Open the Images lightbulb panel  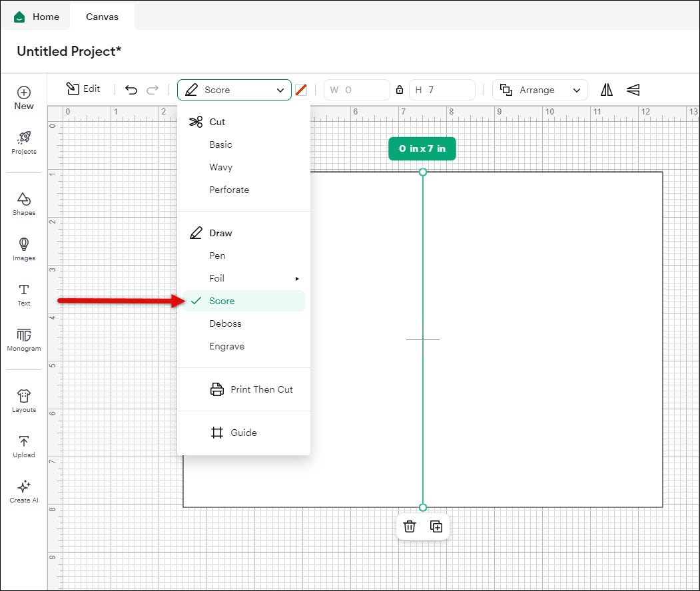[23, 244]
